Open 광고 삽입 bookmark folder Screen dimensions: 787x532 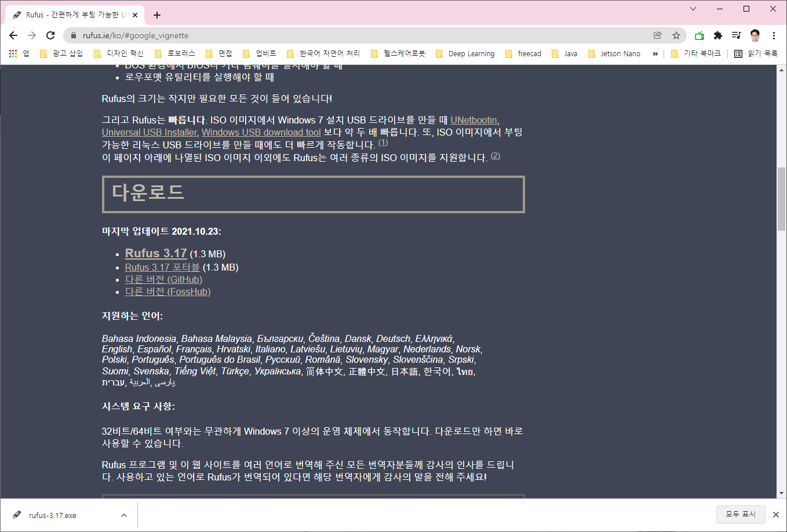click(61, 53)
